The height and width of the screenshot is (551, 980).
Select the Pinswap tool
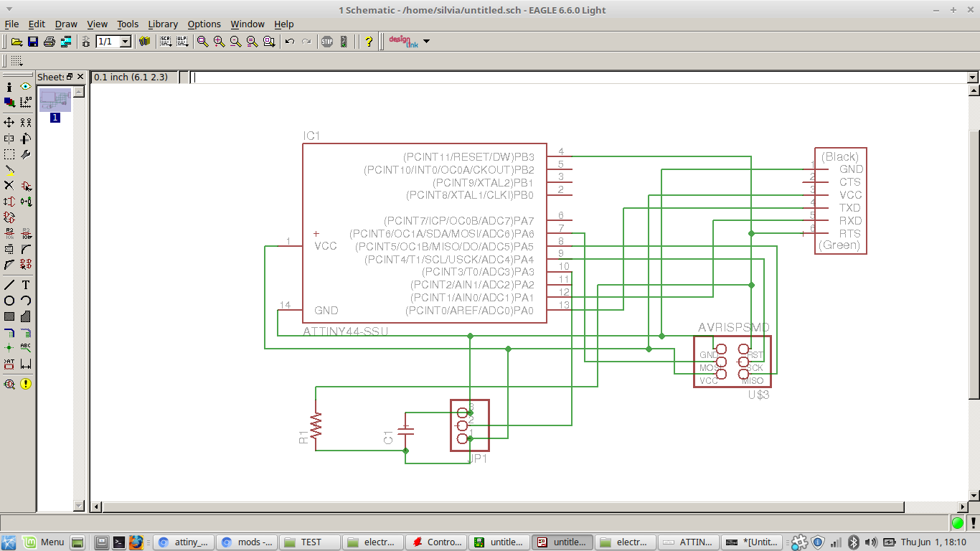9,202
